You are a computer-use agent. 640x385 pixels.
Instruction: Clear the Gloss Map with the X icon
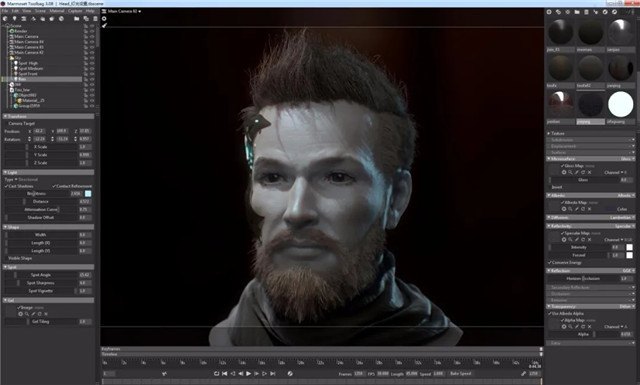[589, 173]
